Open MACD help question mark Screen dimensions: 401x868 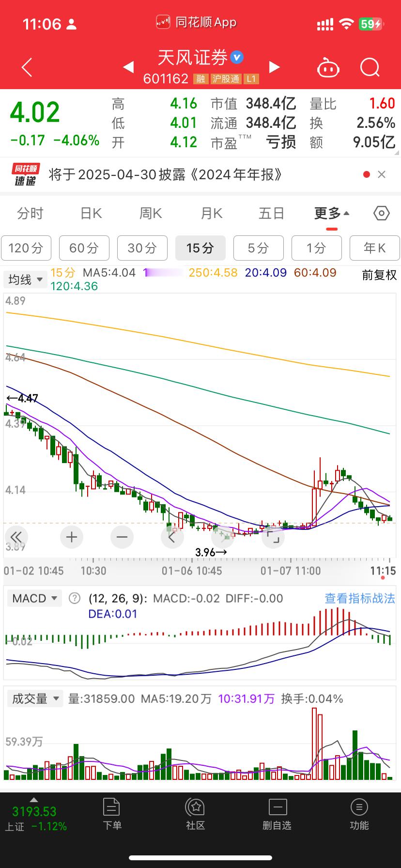(75, 598)
